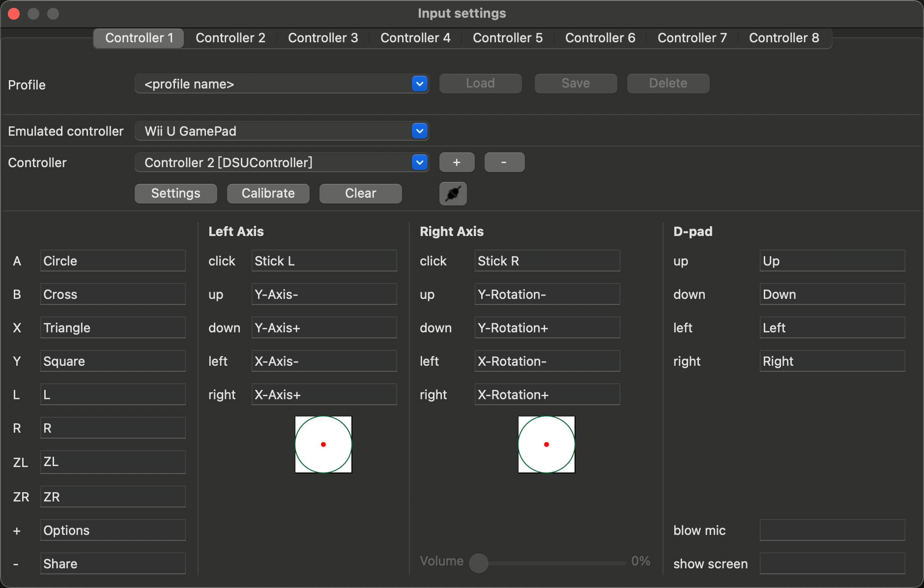The width and height of the screenshot is (924, 588).
Task: Click the Delete profile button
Action: 667,83
